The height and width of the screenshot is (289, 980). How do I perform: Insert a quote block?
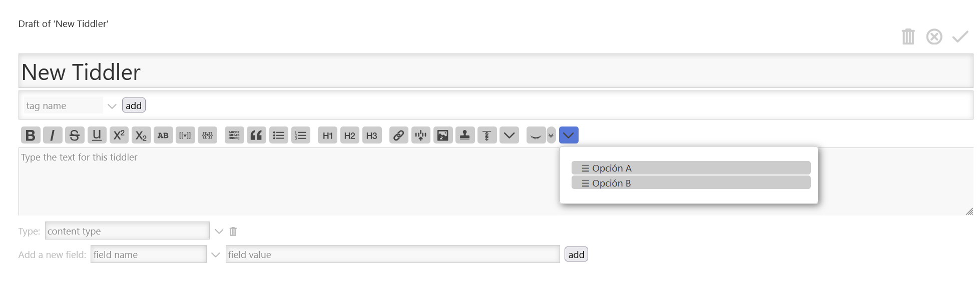tap(256, 135)
